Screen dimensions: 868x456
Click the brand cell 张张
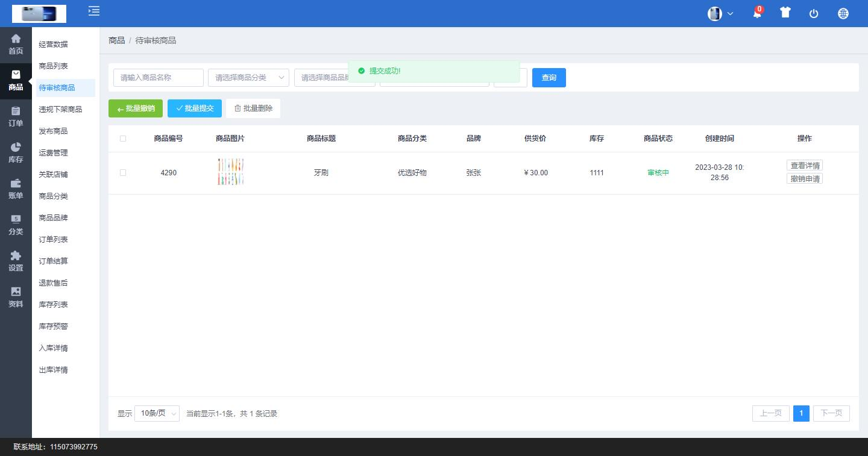pos(474,173)
